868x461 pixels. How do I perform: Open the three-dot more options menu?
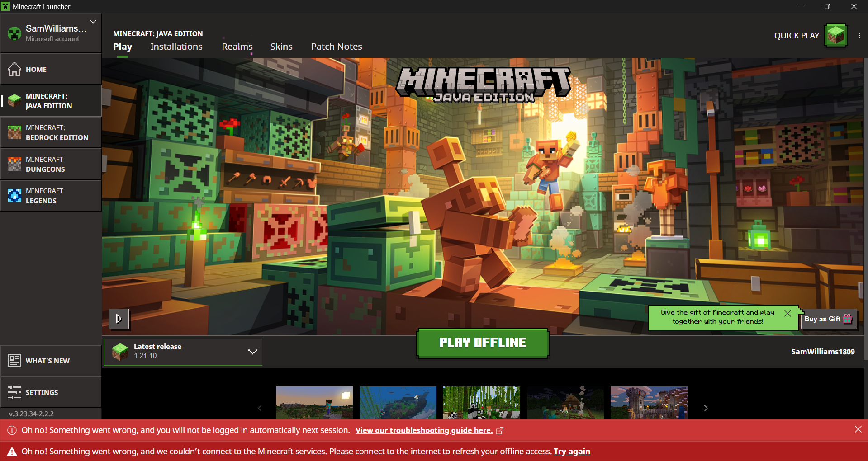click(x=859, y=35)
